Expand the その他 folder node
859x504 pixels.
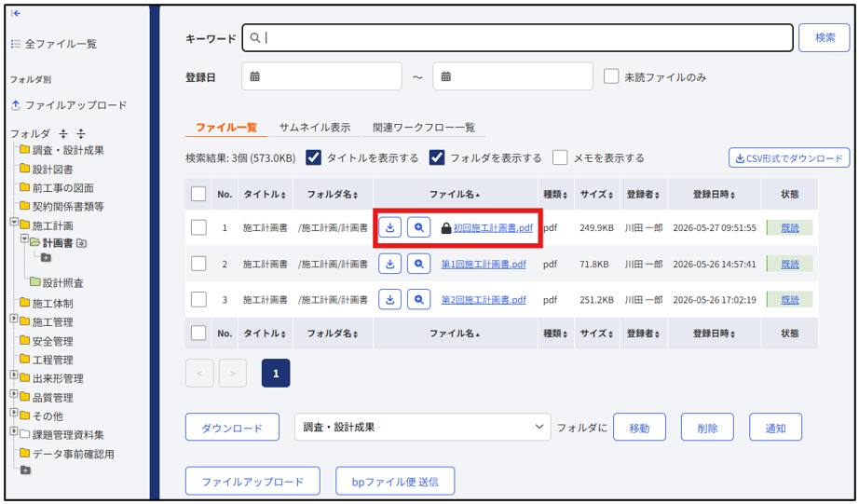pos(14,413)
